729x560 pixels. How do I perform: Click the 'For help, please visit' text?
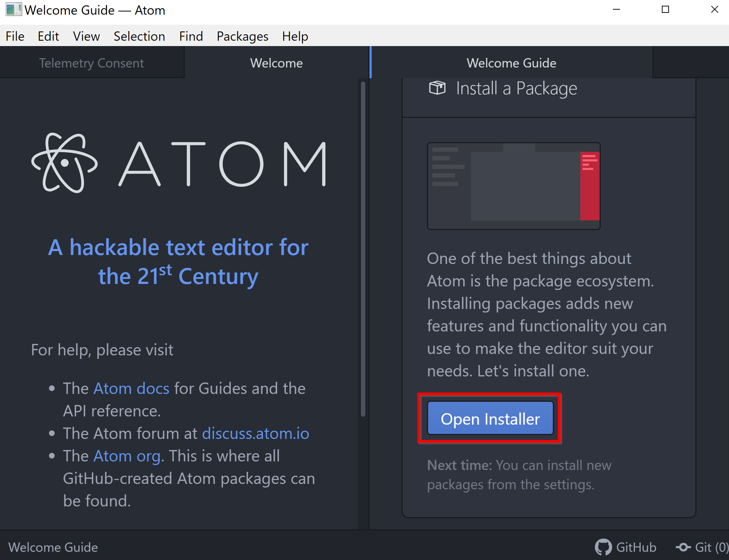pyautogui.click(x=102, y=350)
